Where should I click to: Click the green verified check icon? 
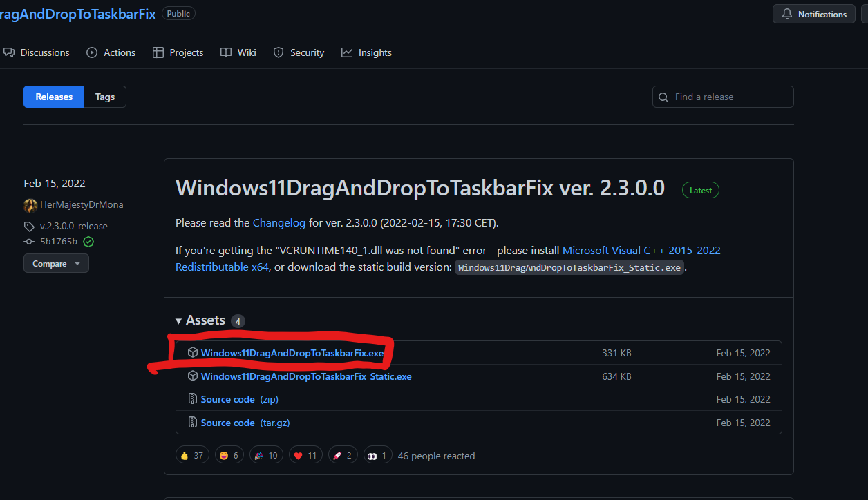pos(88,242)
